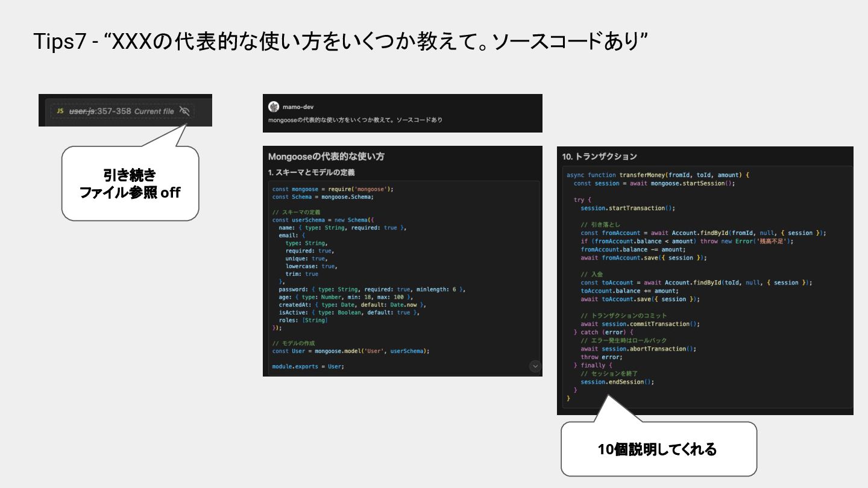Click the heading "Mongooseの代表的な使い方"
Screen dimensions: 868x488
point(326,157)
